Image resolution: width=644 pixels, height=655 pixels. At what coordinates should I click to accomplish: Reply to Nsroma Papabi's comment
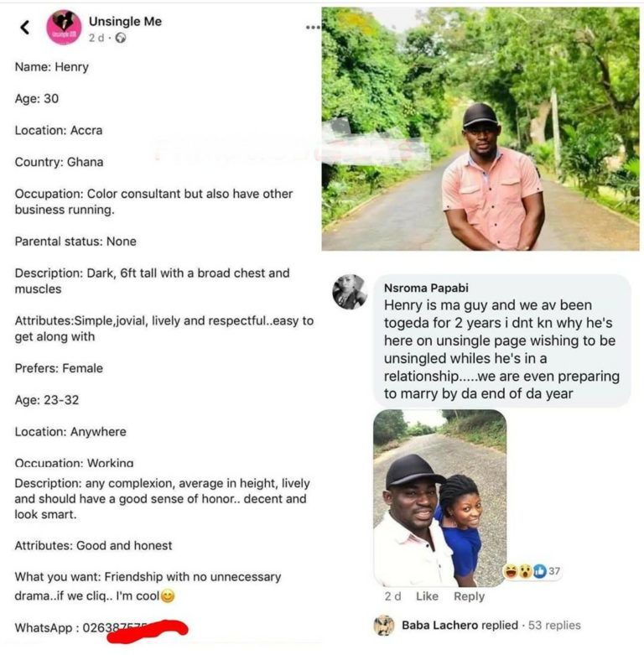(469, 596)
